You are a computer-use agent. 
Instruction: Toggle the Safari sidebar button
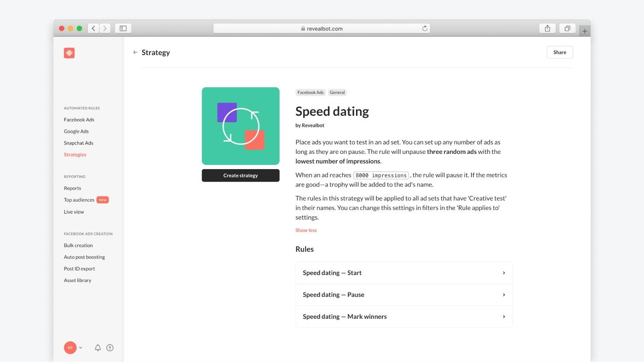click(x=123, y=28)
